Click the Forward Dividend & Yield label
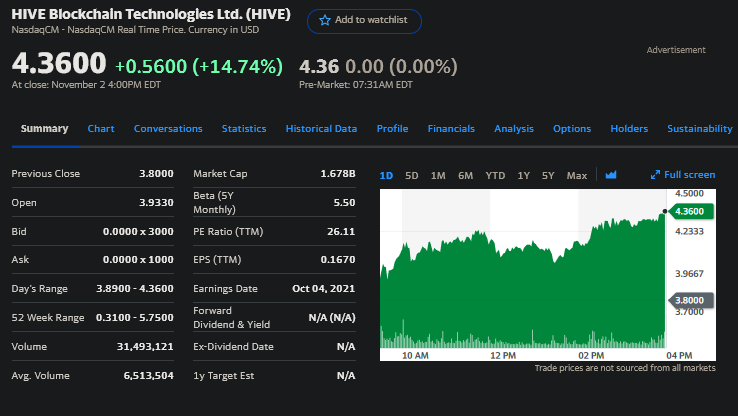Image resolution: width=738 pixels, height=416 pixels. 232,318
